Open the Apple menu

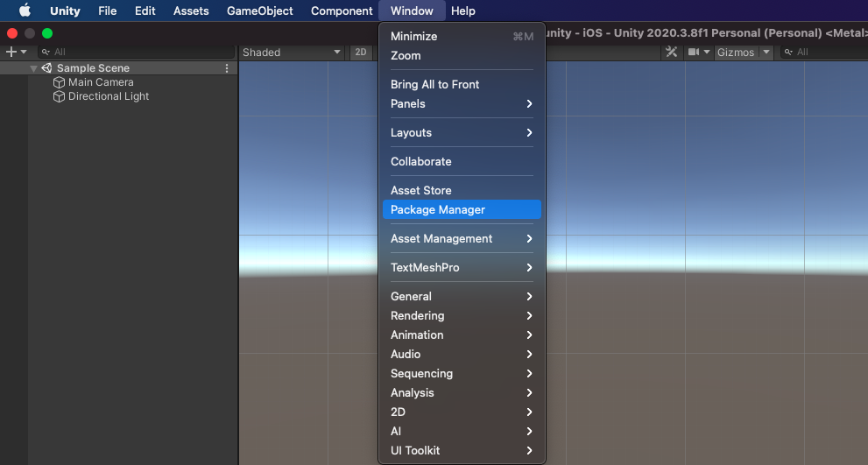25,11
